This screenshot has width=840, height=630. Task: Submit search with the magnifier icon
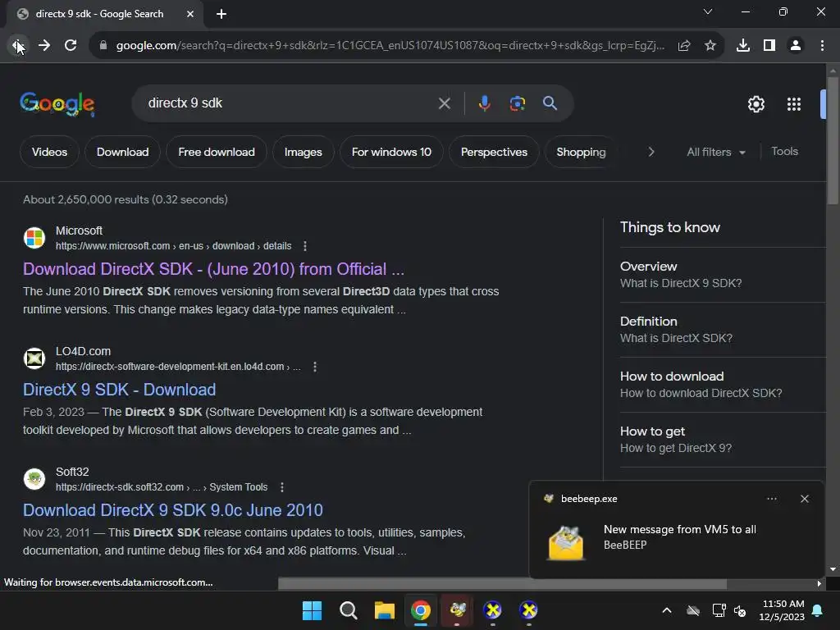(550, 103)
